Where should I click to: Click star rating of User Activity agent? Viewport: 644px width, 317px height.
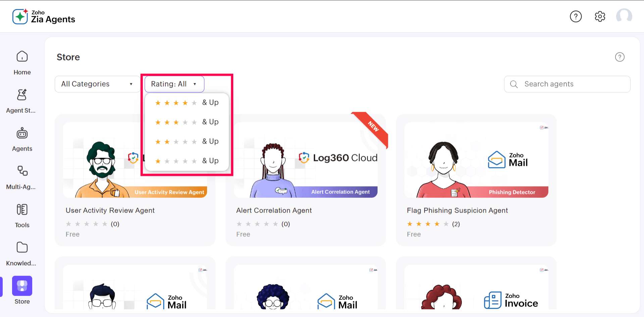click(87, 224)
